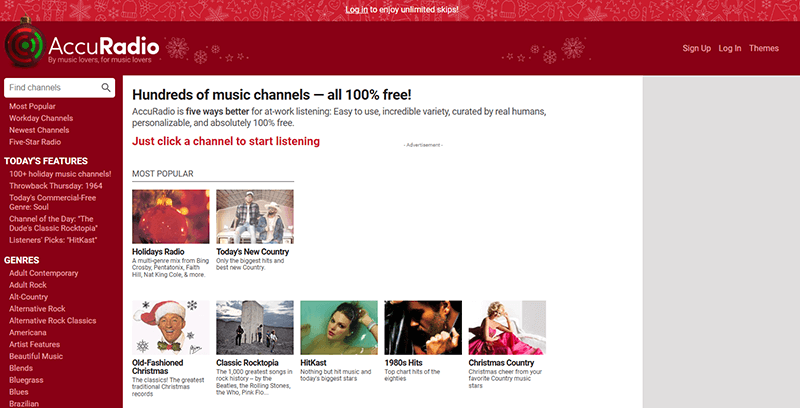The width and height of the screenshot is (800, 408).
Task: Open Today's Commercial-Free Genre: Soul
Action: point(53,202)
